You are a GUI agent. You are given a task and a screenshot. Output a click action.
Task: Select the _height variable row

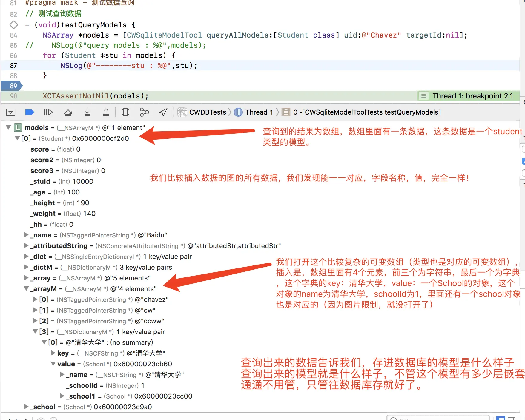click(60, 203)
